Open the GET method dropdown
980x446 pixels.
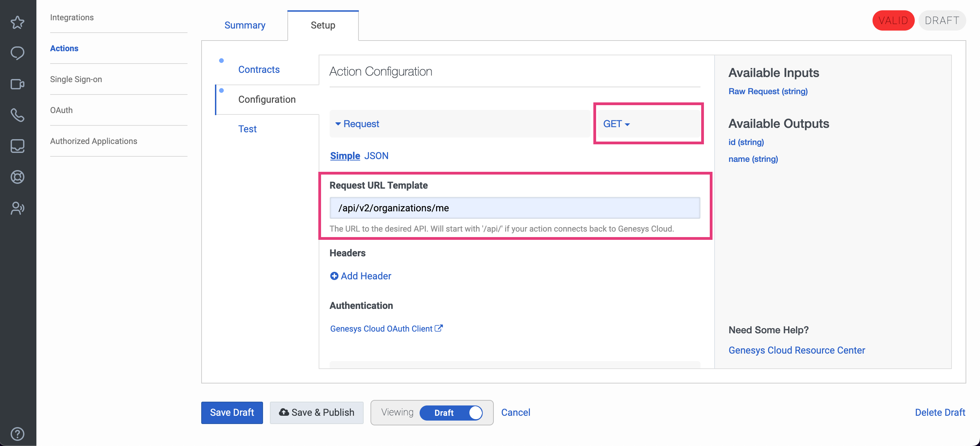pyautogui.click(x=616, y=124)
